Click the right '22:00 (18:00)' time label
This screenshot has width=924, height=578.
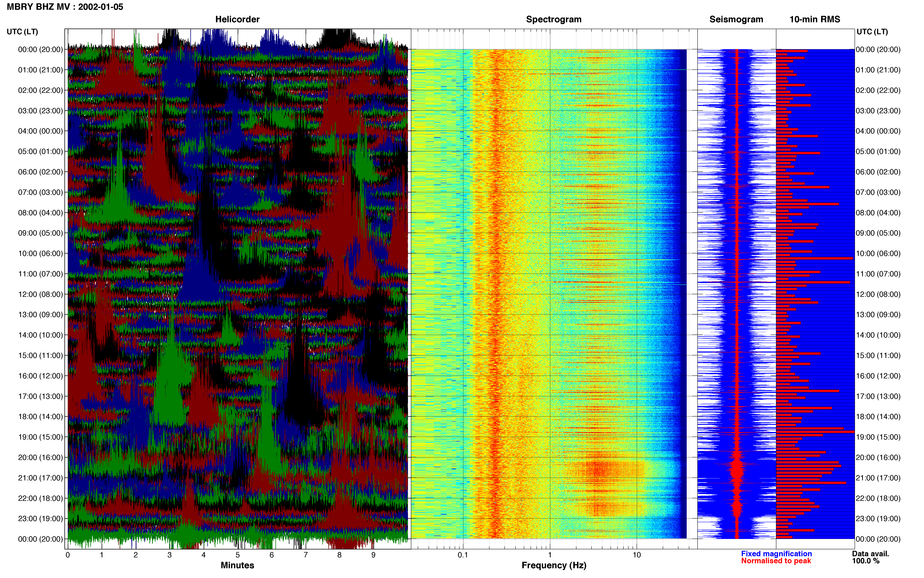point(878,498)
